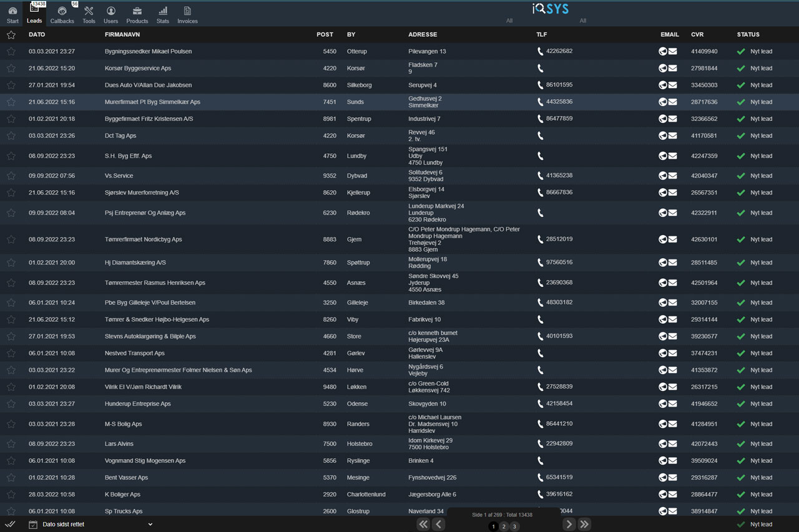Open the M-S Bolig Aps lead row
The height and width of the screenshot is (532, 799).
tap(124, 424)
